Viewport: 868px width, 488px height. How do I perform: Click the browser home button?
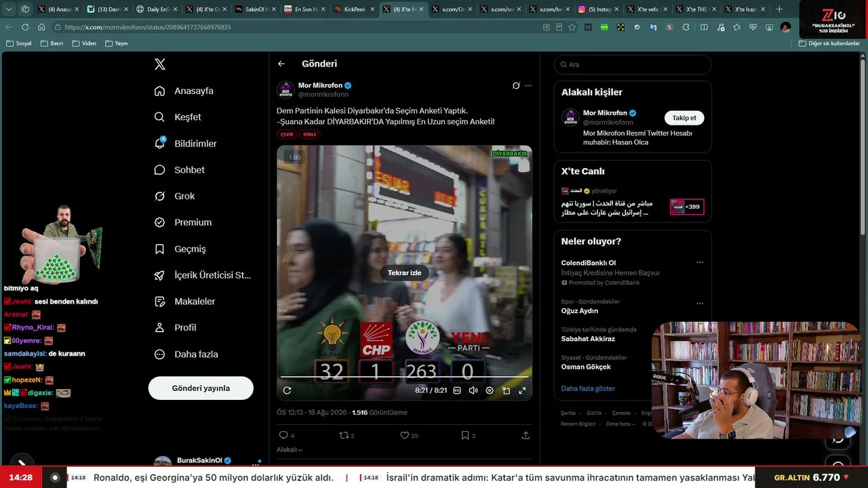tap(41, 27)
